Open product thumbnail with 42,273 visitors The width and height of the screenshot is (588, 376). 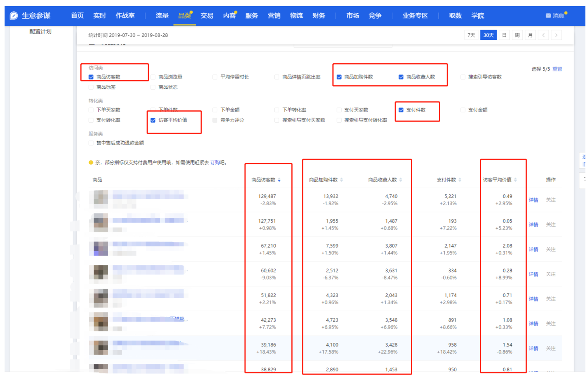[101, 322]
